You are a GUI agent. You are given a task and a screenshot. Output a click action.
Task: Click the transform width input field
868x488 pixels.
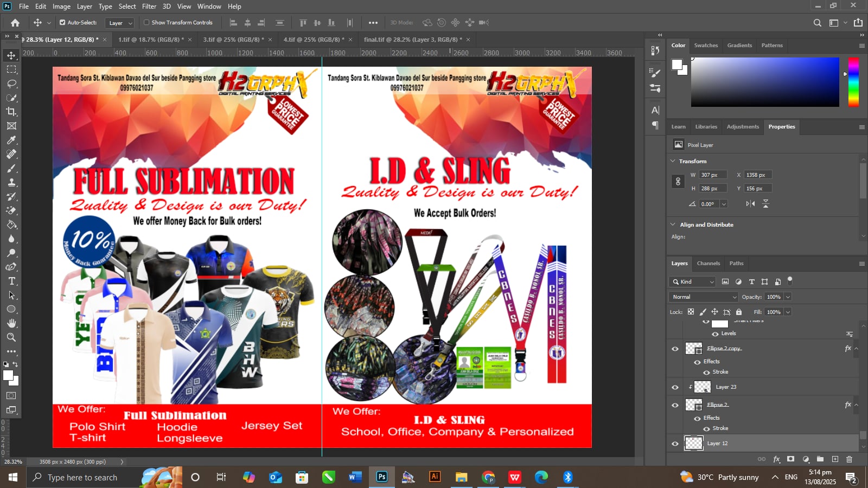712,175
